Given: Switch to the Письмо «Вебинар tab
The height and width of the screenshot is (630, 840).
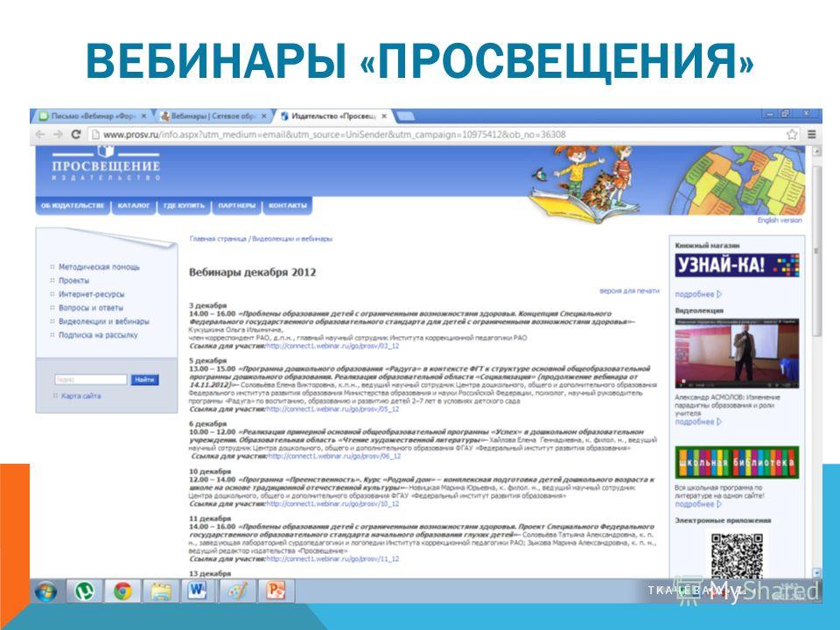Looking at the screenshot, I should pos(92,116).
